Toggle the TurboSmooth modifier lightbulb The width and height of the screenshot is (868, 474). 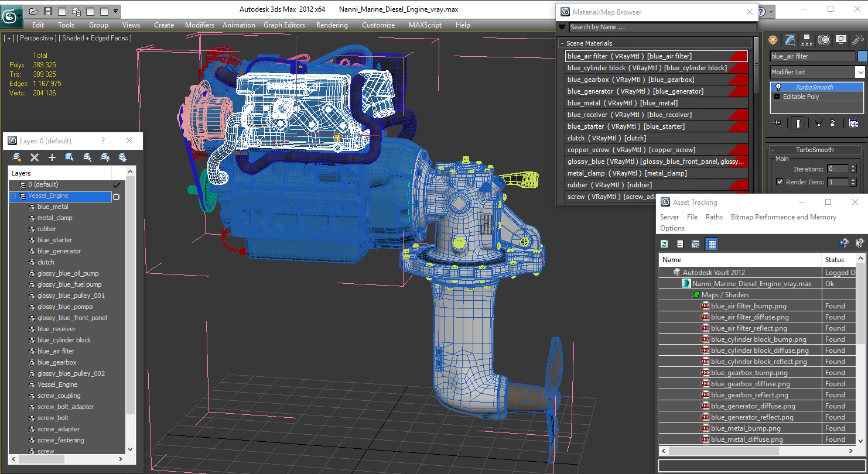coord(778,87)
